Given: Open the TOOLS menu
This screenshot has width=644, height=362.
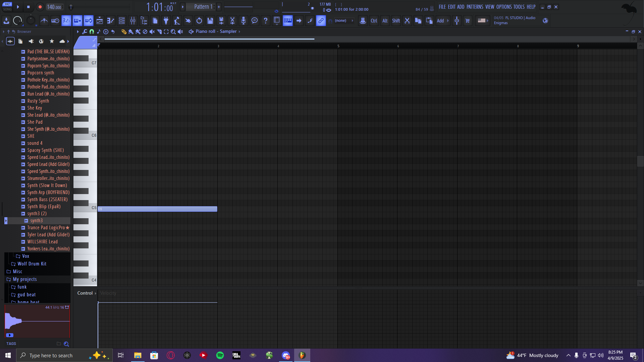Looking at the screenshot, I should (519, 7).
